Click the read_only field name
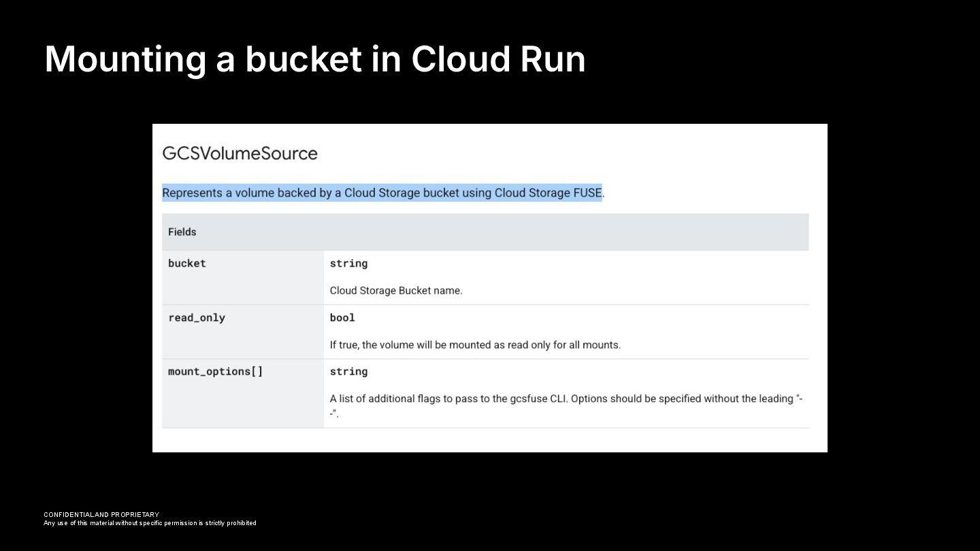The height and width of the screenshot is (551, 980). (x=197, y=318)
